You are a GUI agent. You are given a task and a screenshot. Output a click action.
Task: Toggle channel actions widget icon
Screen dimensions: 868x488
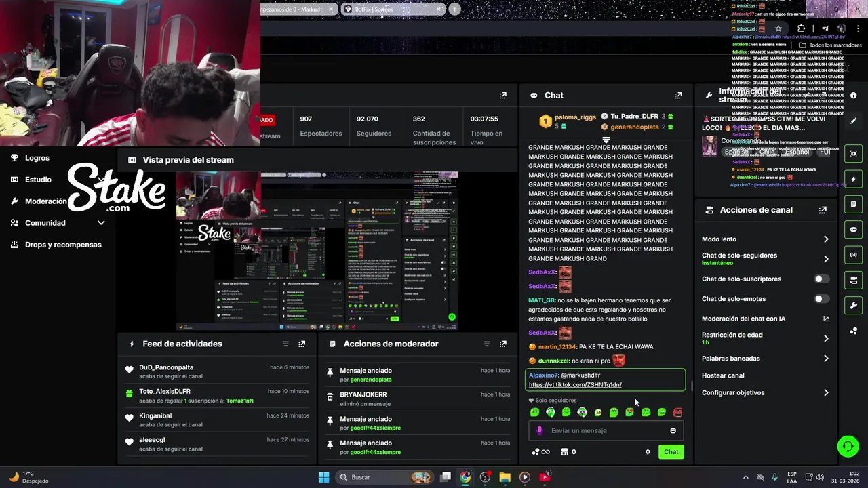854,280
